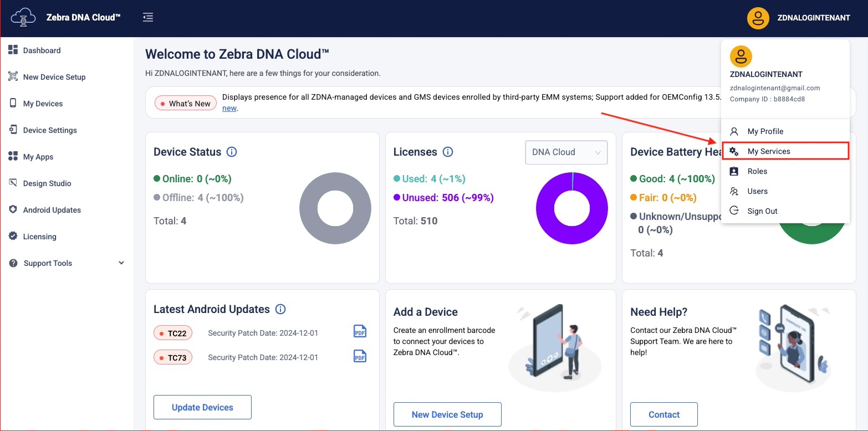This screenshot has height=431, width=868.
Task: Select My Services from the user menu
Action: point(768,151)
